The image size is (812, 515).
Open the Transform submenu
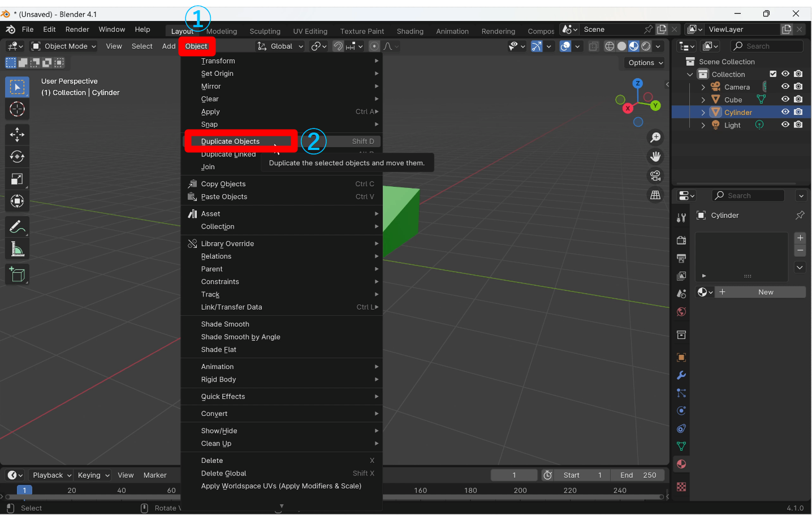[282, 61]
